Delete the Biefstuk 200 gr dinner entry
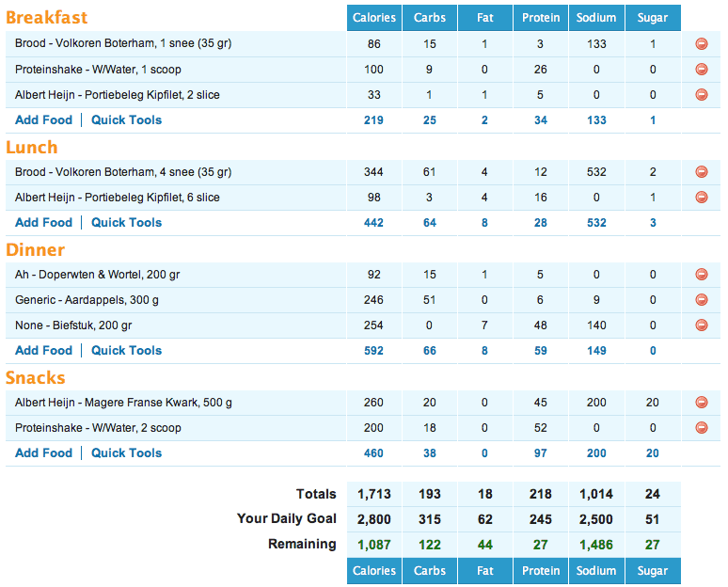Screen dimensions: 728x587 coord(701,325)
